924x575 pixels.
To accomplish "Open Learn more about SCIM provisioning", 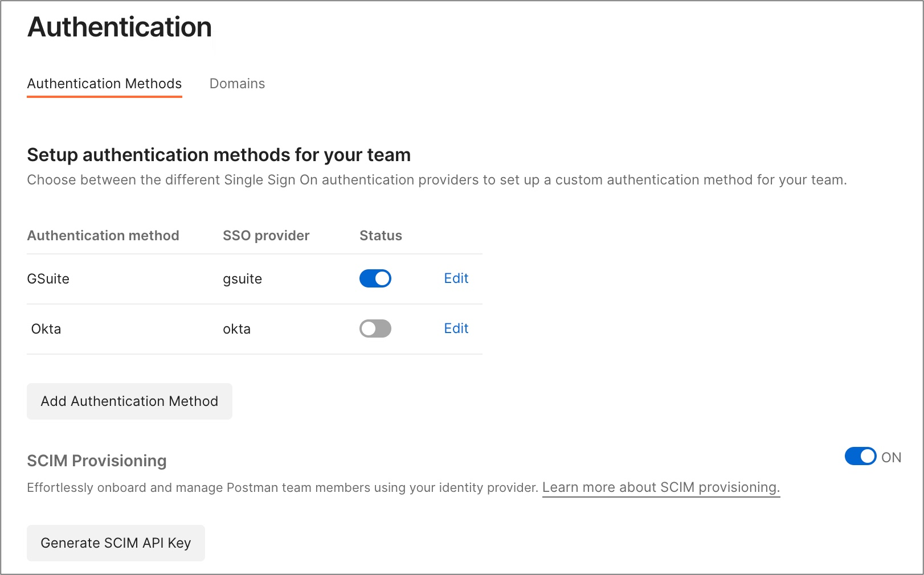I will (661, 487).
